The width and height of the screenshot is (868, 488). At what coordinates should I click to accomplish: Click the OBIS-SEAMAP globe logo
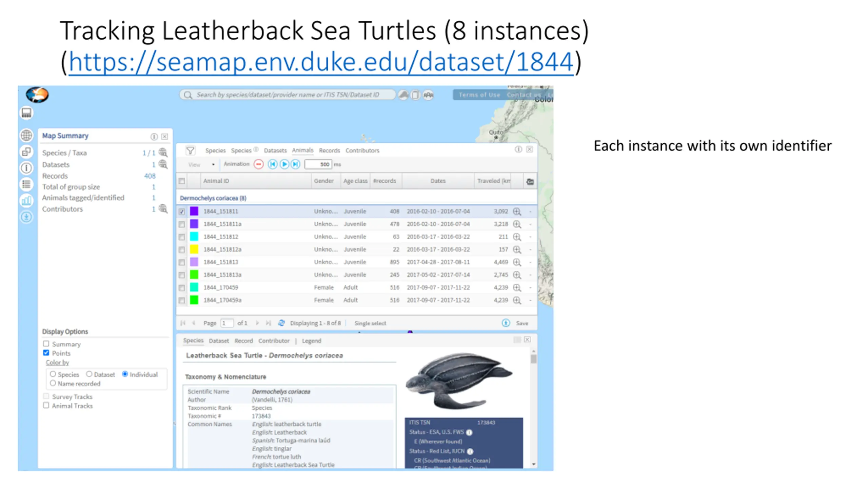coord(37,95)
